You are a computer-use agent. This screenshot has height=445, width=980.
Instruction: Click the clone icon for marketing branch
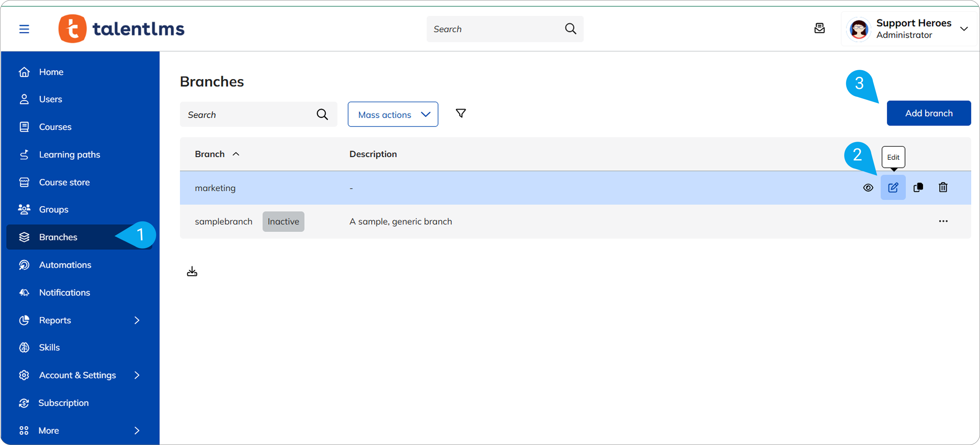pos(918,188)
